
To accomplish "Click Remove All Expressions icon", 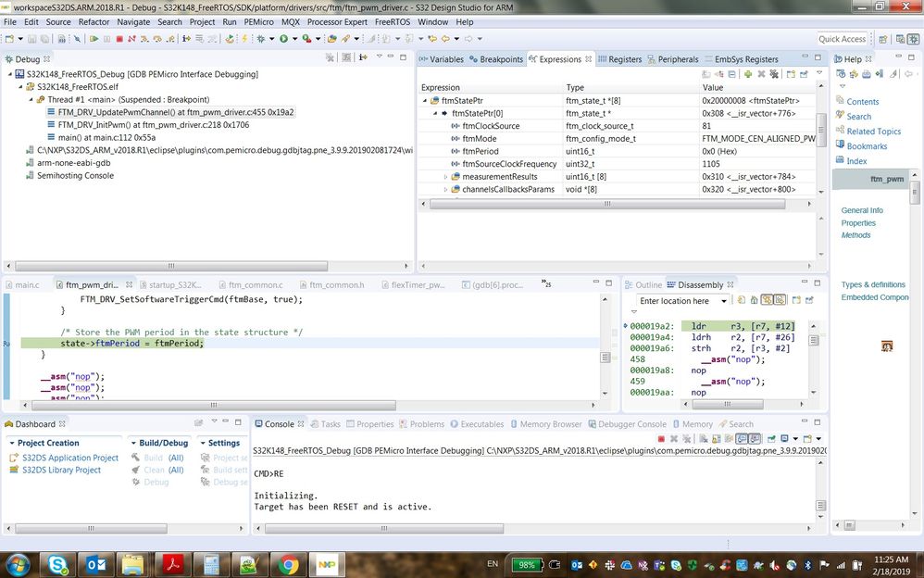I will (774, 74).
